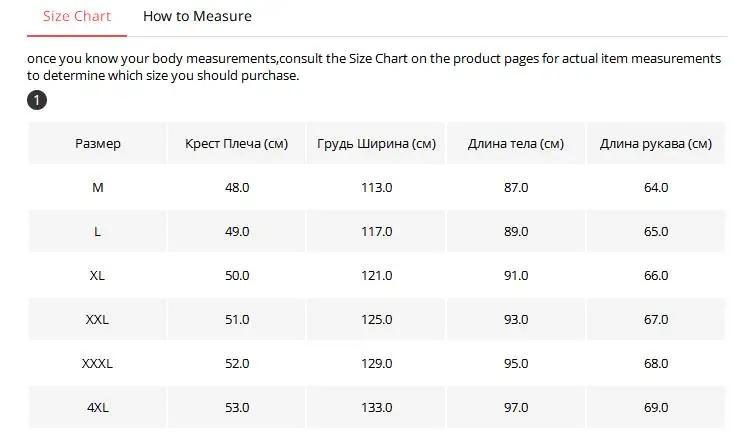Select the 4XL size label
Viewport: 755px width, 440px height.
tap(98, 407)
